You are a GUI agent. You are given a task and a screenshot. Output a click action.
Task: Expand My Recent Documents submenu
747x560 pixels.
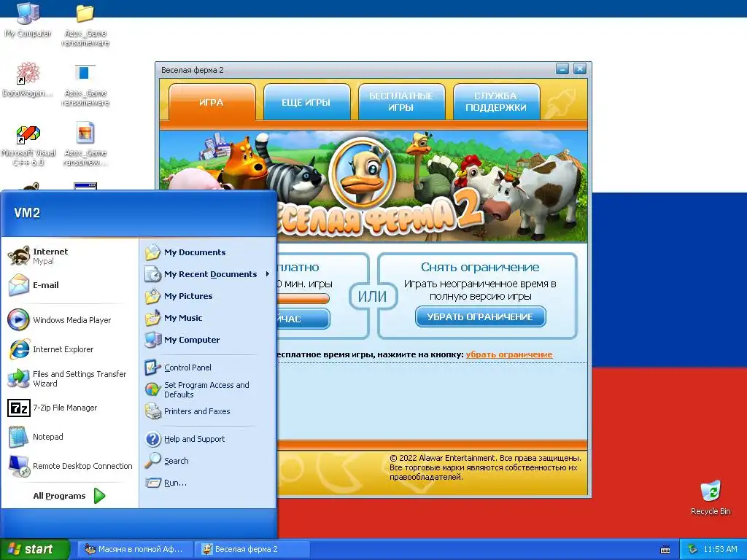pos(208,274)
